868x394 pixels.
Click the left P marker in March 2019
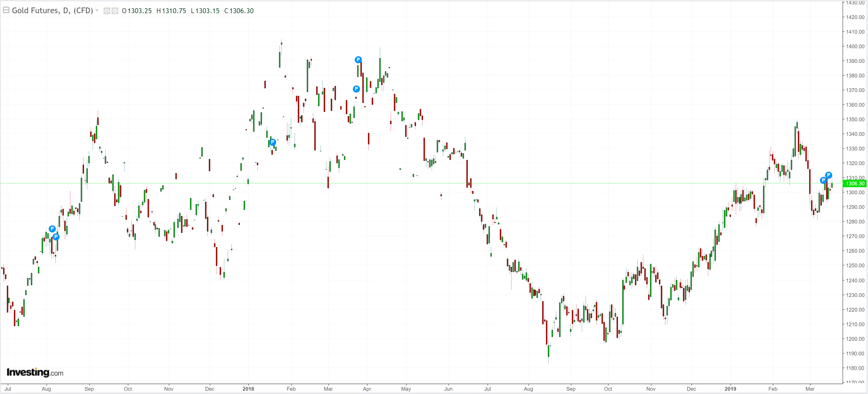point(823,180)
